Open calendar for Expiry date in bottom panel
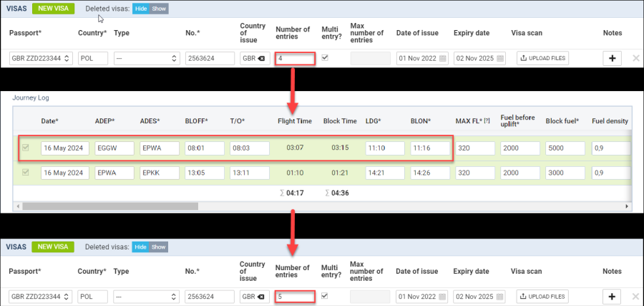 coord(500,296)
